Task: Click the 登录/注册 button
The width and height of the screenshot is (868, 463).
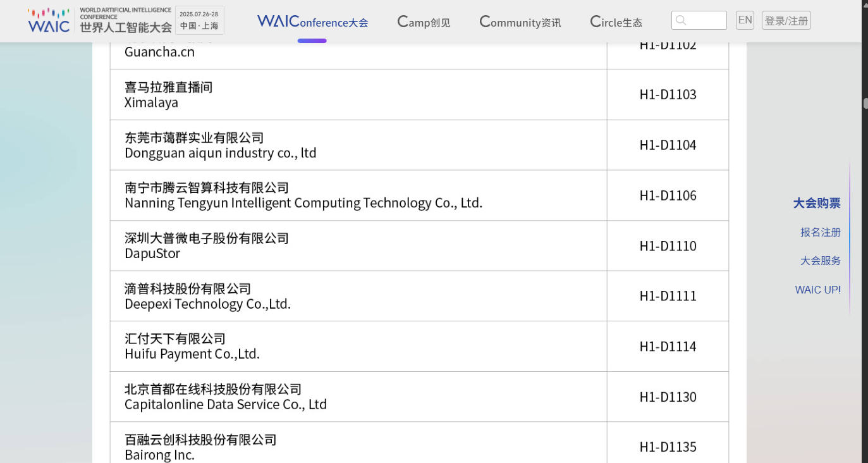Action: (786, 20)
